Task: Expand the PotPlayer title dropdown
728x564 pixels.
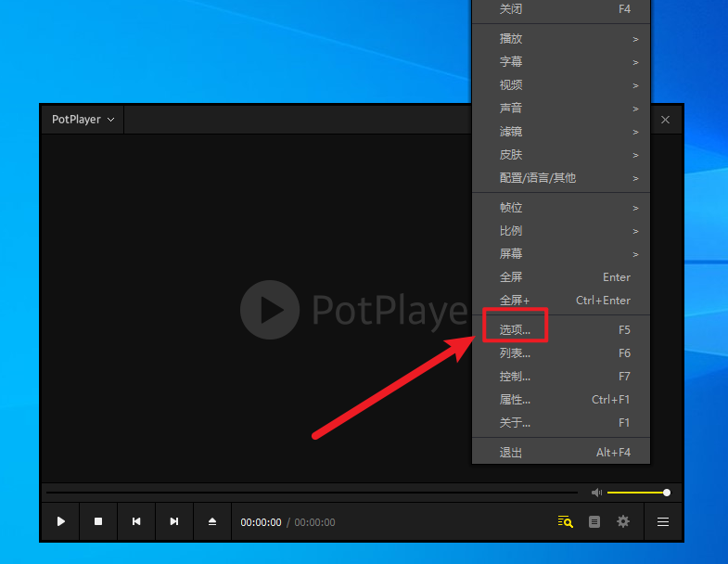Action: coord(83,120)
